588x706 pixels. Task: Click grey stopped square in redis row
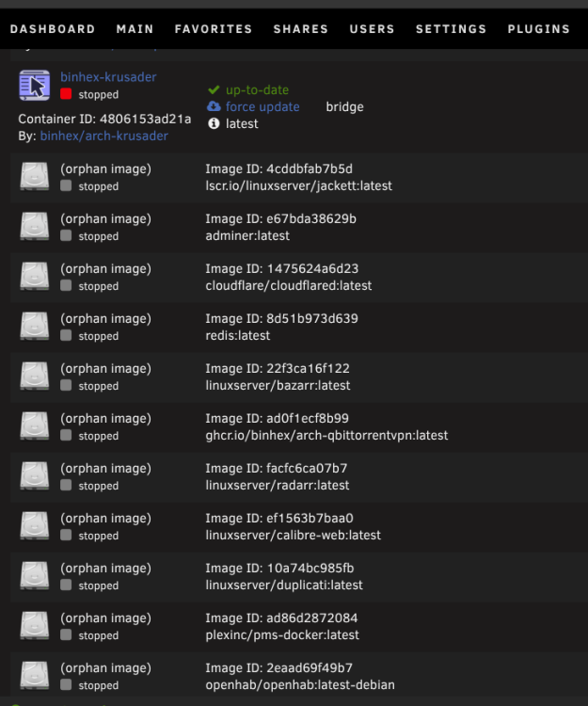click(x=66, y=335)
